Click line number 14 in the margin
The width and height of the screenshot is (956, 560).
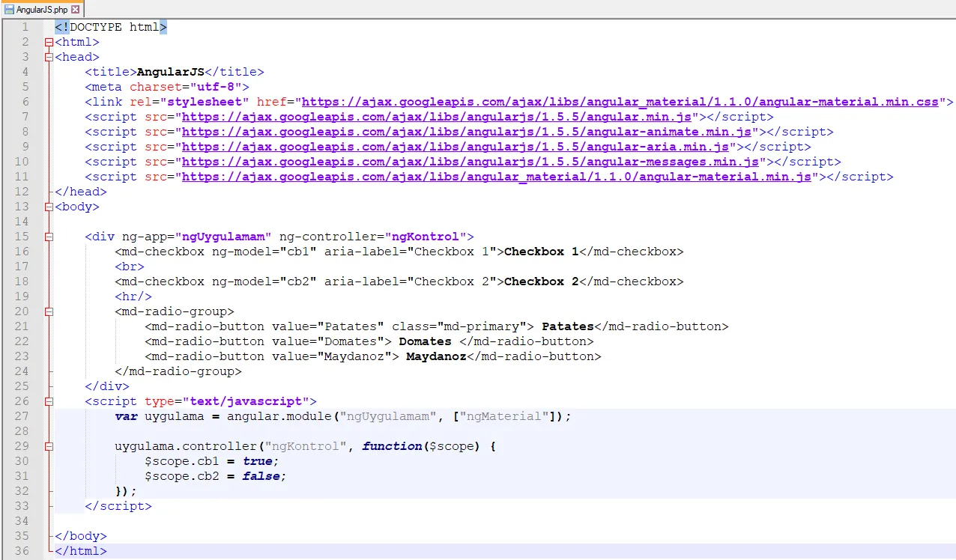pos(22,222)
